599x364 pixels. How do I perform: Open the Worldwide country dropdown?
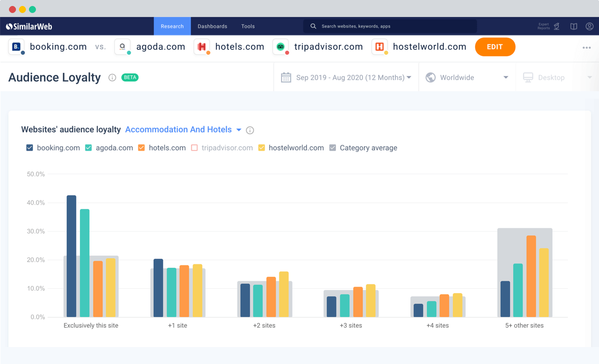[x=467, y=77]
